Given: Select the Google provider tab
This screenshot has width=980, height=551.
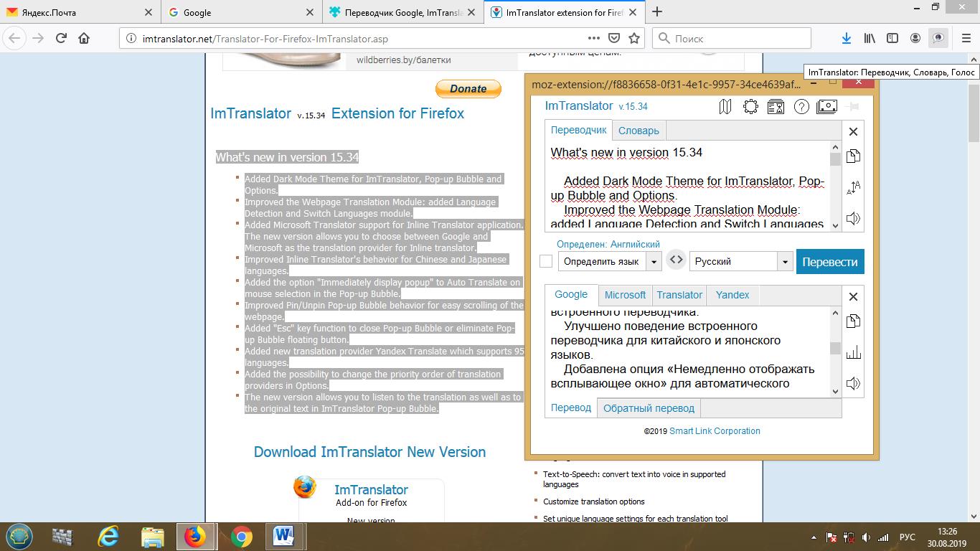Looking at the screenshot, I should click(x=571, y=294).
